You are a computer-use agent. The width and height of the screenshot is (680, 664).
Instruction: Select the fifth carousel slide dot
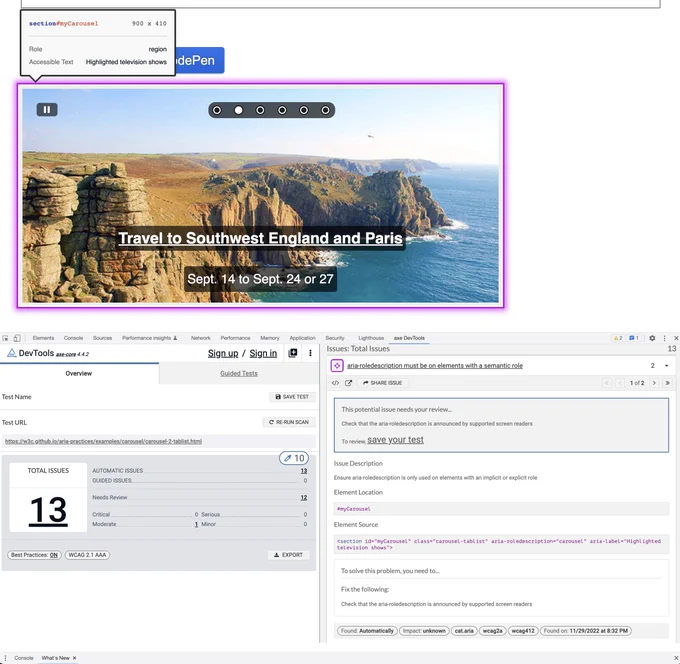[x=304, y=110]
